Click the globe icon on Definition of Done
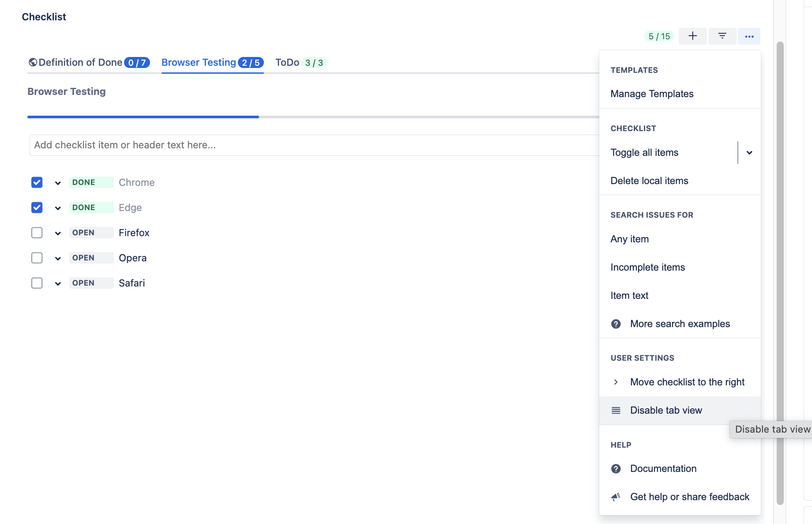 [x=33, y=62]
